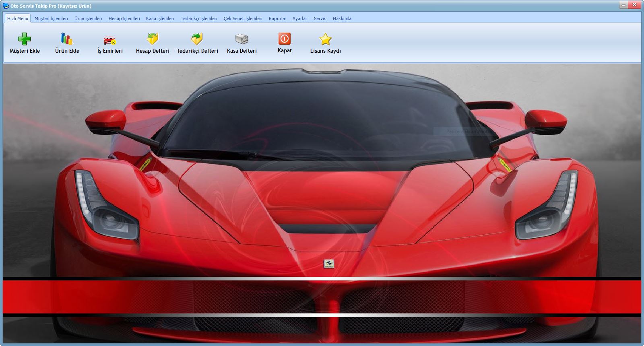The width and height of the screenshot is (644, 346).
Task: Select the Servis tab
Action: [320, 19]
